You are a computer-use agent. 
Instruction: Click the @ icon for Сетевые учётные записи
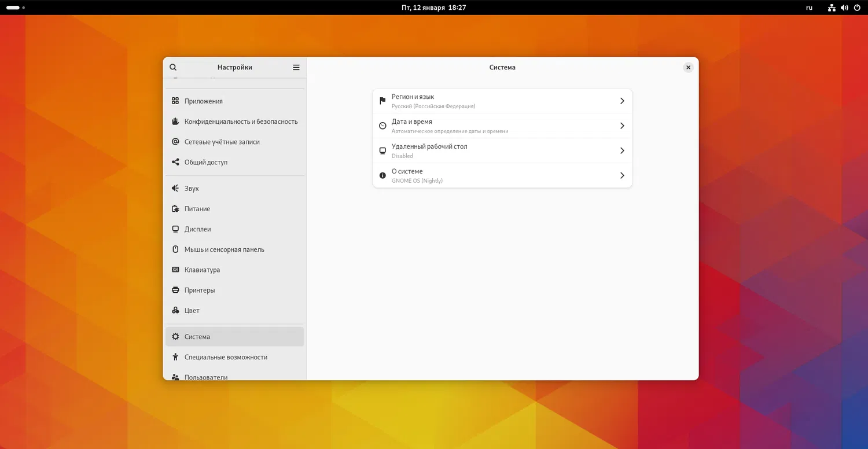pyautogui.click(x=175, y=142)
